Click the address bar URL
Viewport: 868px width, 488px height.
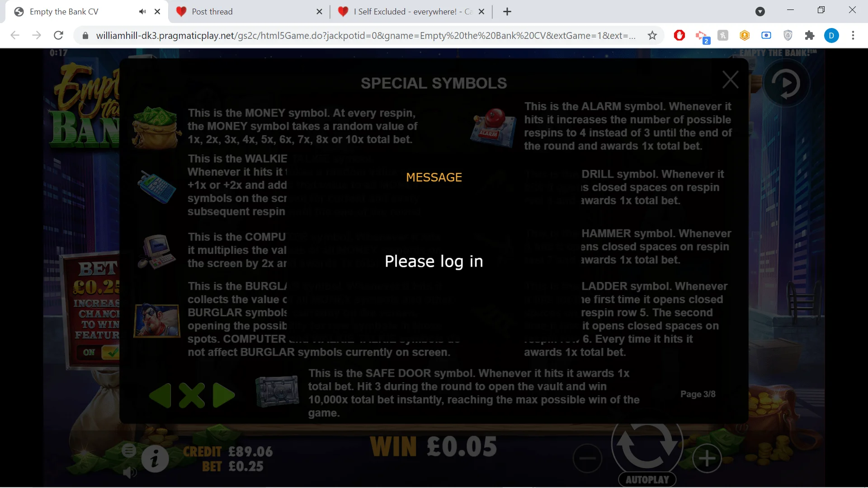click(366, 35)
